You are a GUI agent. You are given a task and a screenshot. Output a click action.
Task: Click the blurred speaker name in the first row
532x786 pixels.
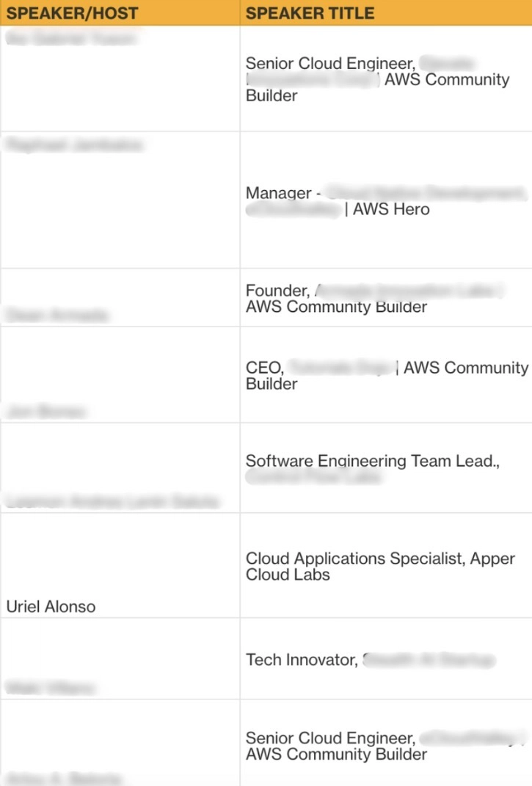coord(70,39)
